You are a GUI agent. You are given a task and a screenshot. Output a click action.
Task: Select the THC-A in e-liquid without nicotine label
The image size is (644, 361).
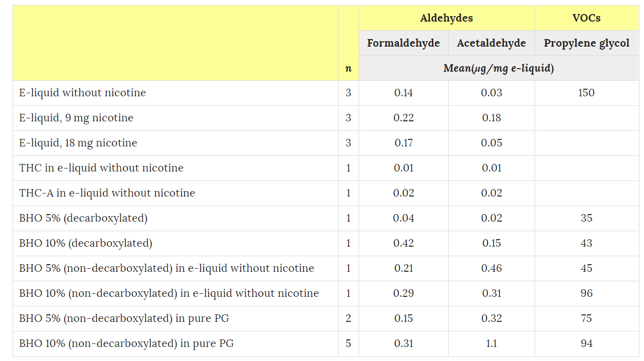(x=107, y=193)
